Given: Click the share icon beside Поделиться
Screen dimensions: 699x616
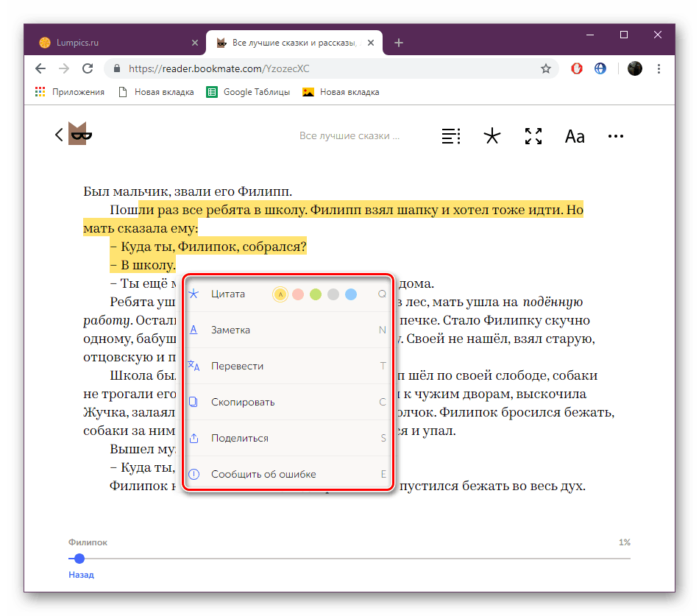Looking at the screenshot, I should [194, 438].
